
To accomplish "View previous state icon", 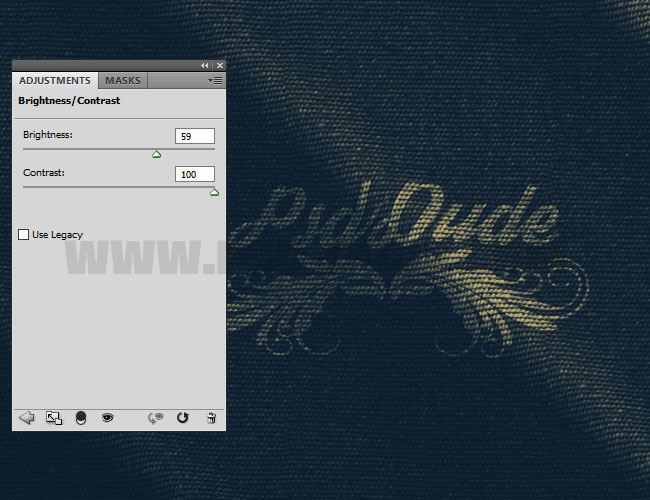I will coord(155,418).
